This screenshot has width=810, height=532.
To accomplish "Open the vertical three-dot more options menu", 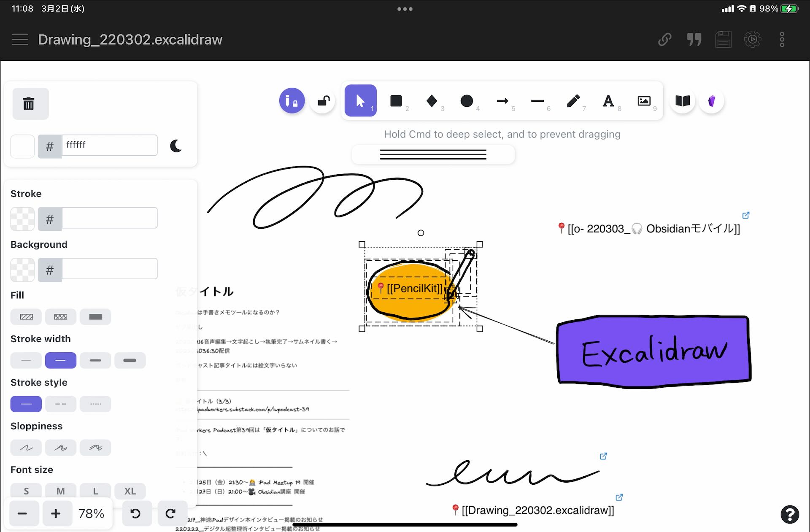I will [x=782, y=40].
